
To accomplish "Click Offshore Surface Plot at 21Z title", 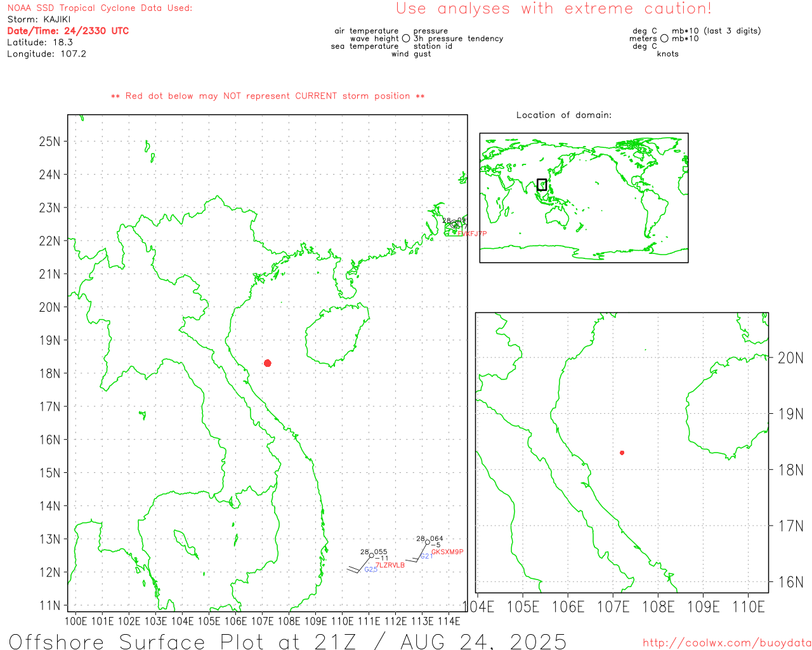I will tap(287, 641).
